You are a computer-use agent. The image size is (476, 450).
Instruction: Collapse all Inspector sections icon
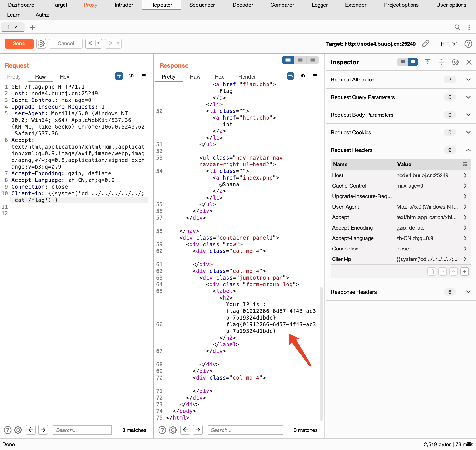coord(441,62)
